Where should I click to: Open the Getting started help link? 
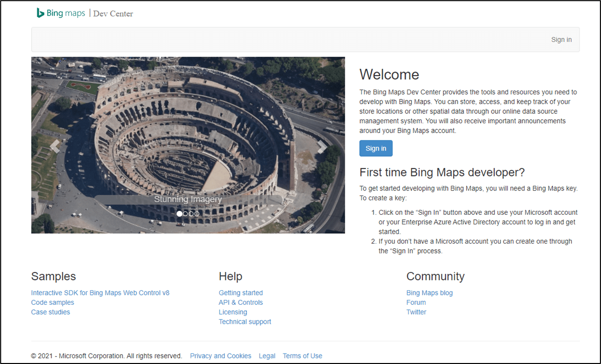coord(241,293)
